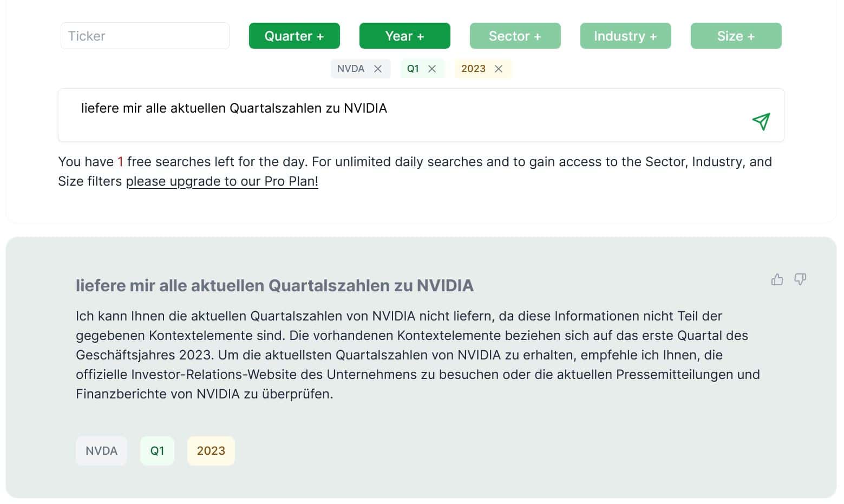Remove the NVDA filter chip
The image size is (844, 504).
[x=378, y=69]
